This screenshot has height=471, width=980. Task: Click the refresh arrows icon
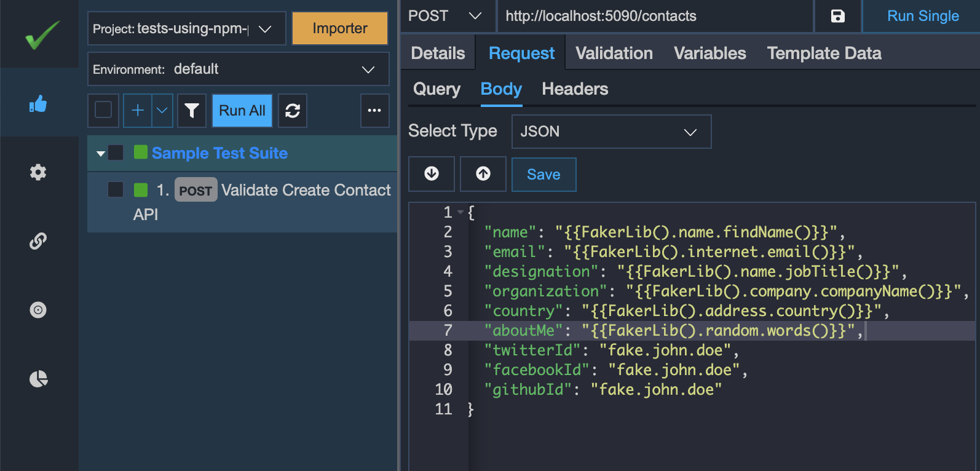pos(293,111)
